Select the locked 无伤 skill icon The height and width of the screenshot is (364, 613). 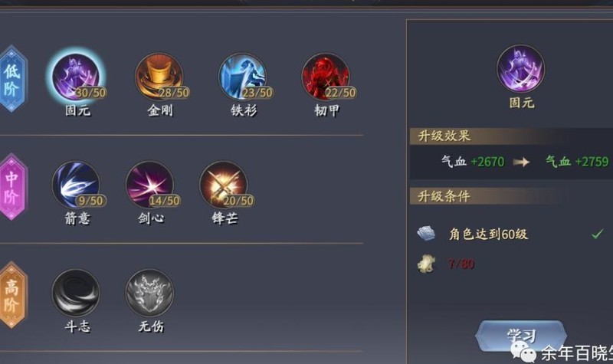coord(149,293)
